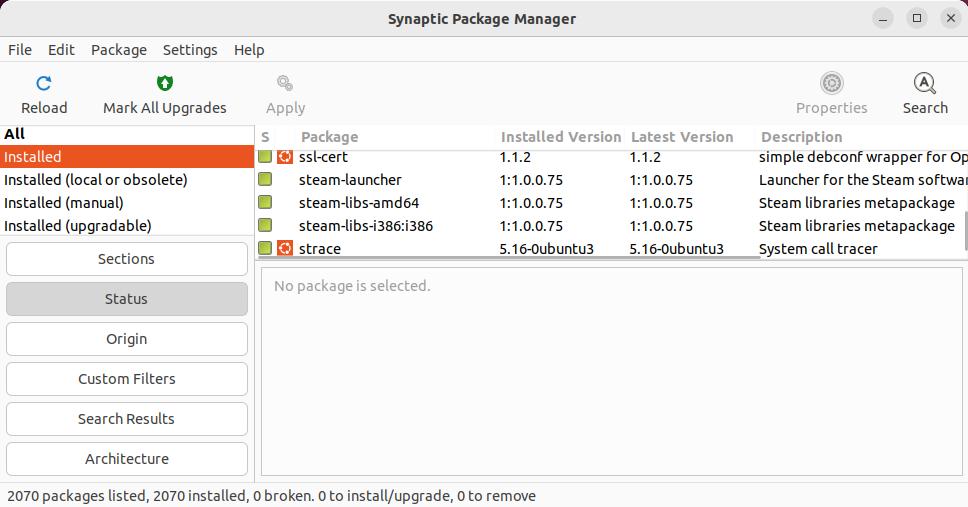
Task: Mark the status box of steam-libs-i386:i386
Action: coord(265,225)
